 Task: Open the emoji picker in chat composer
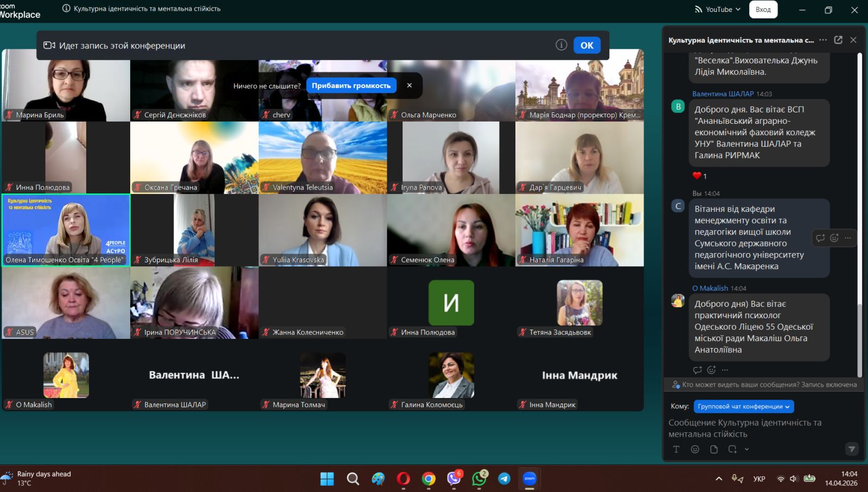(695, 449)
